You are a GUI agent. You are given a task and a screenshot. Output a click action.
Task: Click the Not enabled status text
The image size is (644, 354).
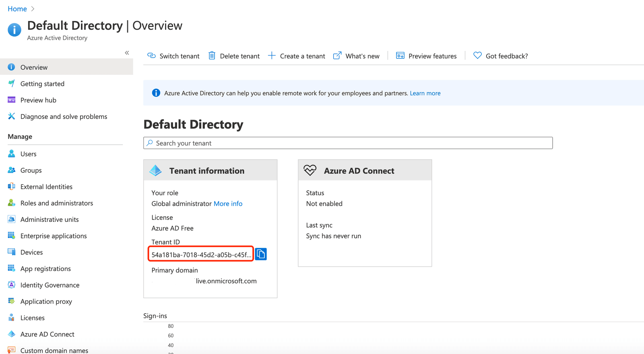point(324,203)
